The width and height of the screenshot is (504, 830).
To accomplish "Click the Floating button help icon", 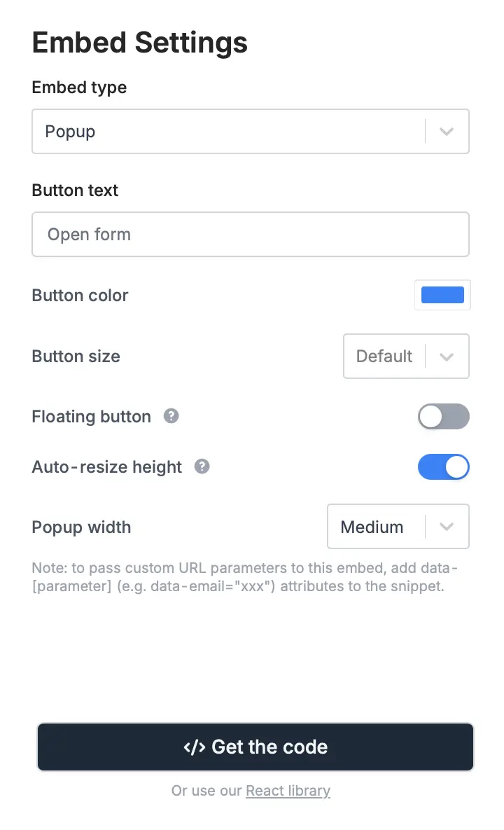I will (171, 416).
